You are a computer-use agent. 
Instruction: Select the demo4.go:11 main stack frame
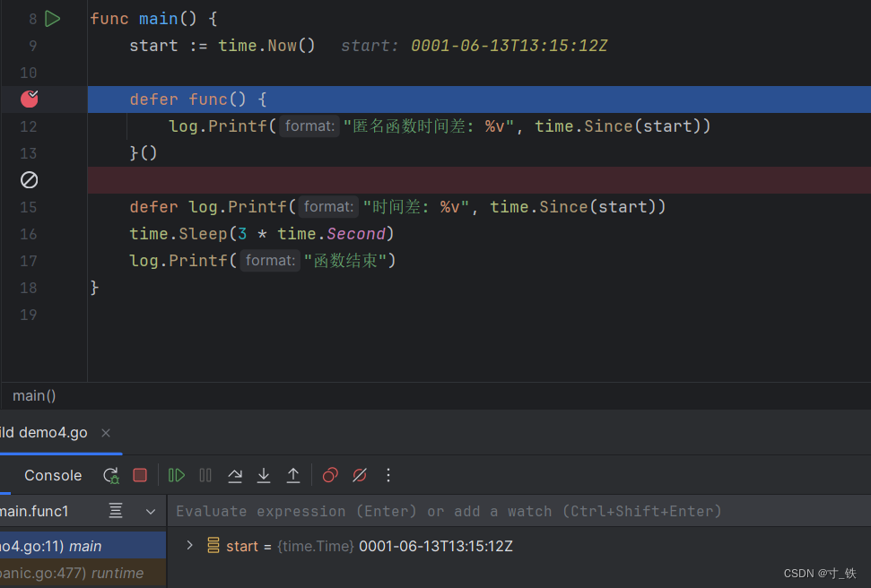tap(54, 546)
